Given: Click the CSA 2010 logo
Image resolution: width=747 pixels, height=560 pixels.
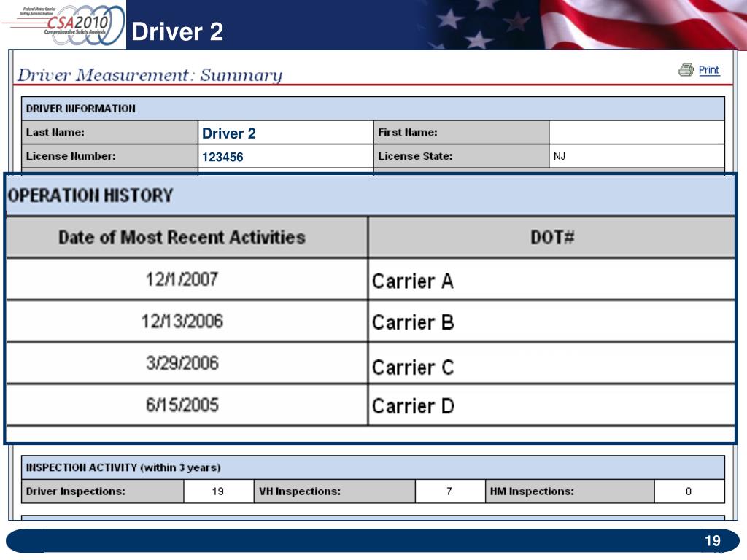Looking at the screenshot, I should point(63,25).
